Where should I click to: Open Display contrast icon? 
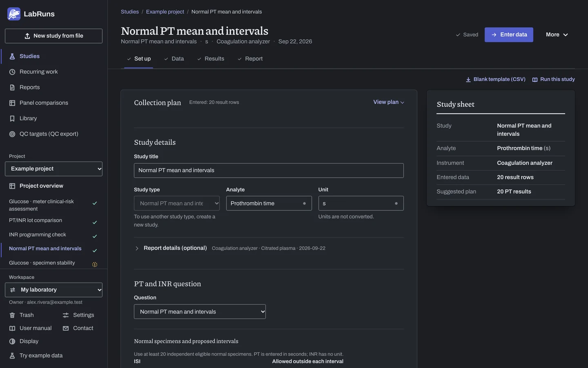point(12,341)
